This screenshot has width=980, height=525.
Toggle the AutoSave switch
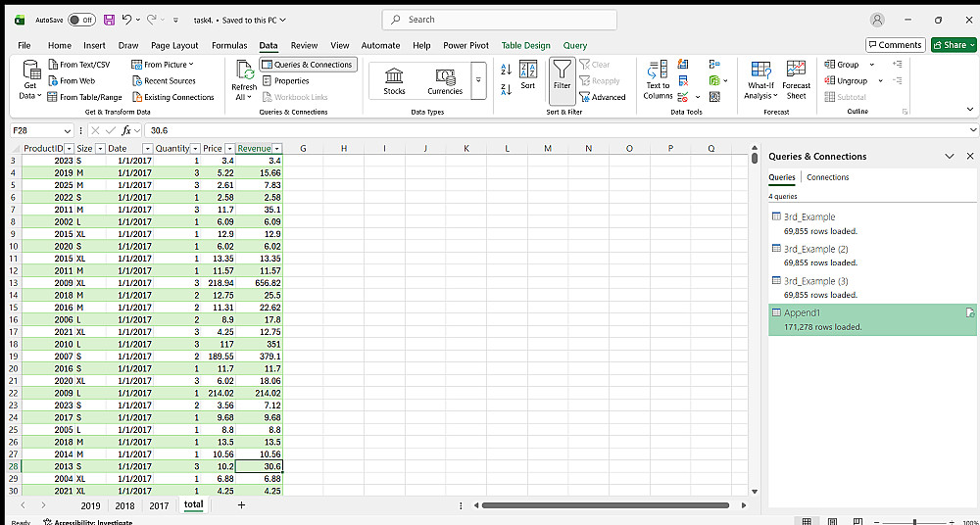pyautogui.click(x=81, y=20)
